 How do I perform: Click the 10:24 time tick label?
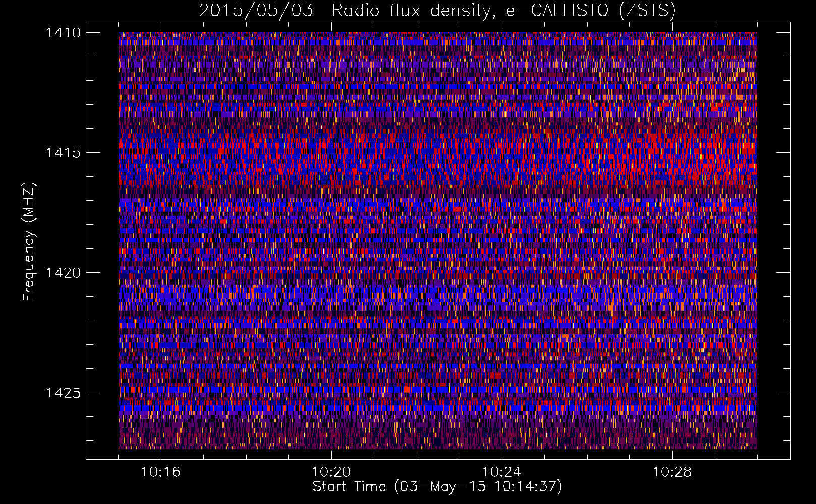click(x=502, y=472)
